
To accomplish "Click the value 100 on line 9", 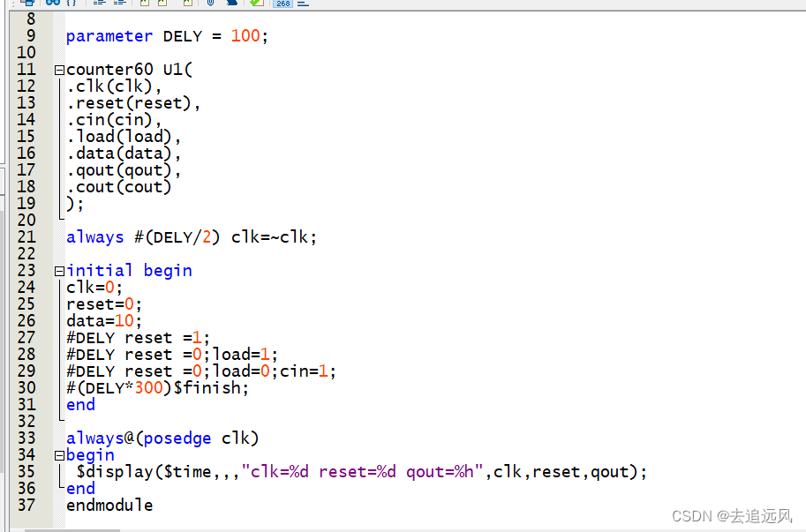I will [245, 36].
